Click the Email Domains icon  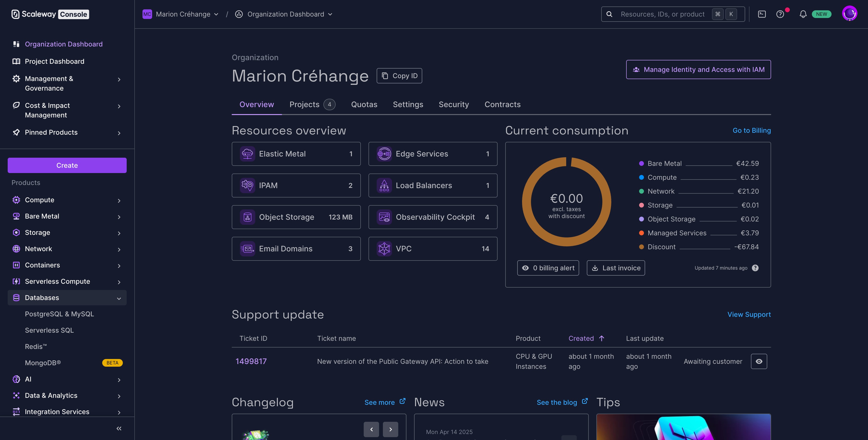tap(247, 249)
